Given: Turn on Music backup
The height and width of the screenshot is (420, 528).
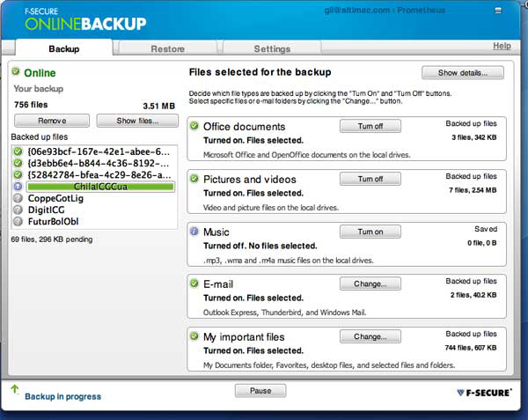Looking at the screenshot, I should (x=370, y=232).
